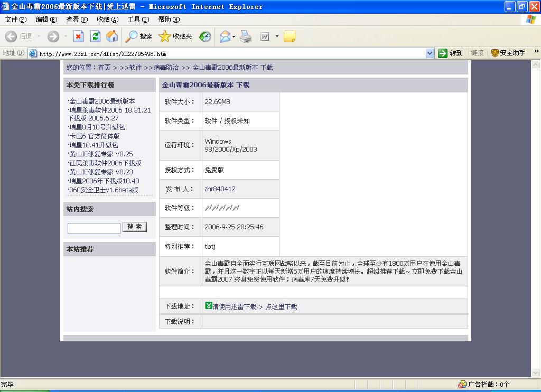Click the yellow note toolbar icon
The image size is (541, 392).
point(289,36)
